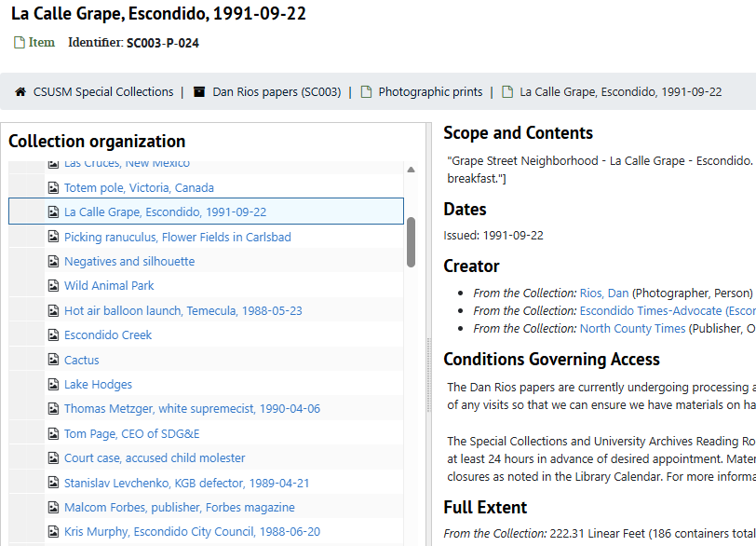Click the image icon beside Stanislav Levchenko row
Screen dimensions: 756x546
coord(53,483)
